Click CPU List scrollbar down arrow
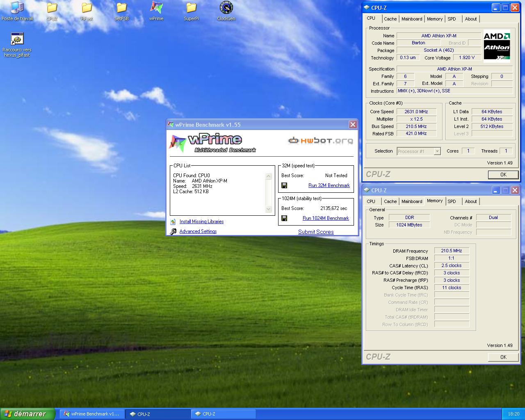 [269, 209]
